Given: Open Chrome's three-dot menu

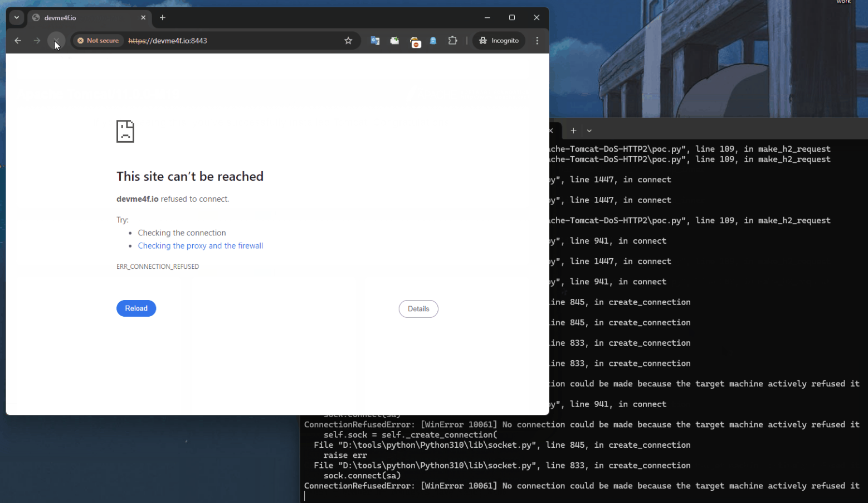Looking at the screenshot, I should click(537, 41).
